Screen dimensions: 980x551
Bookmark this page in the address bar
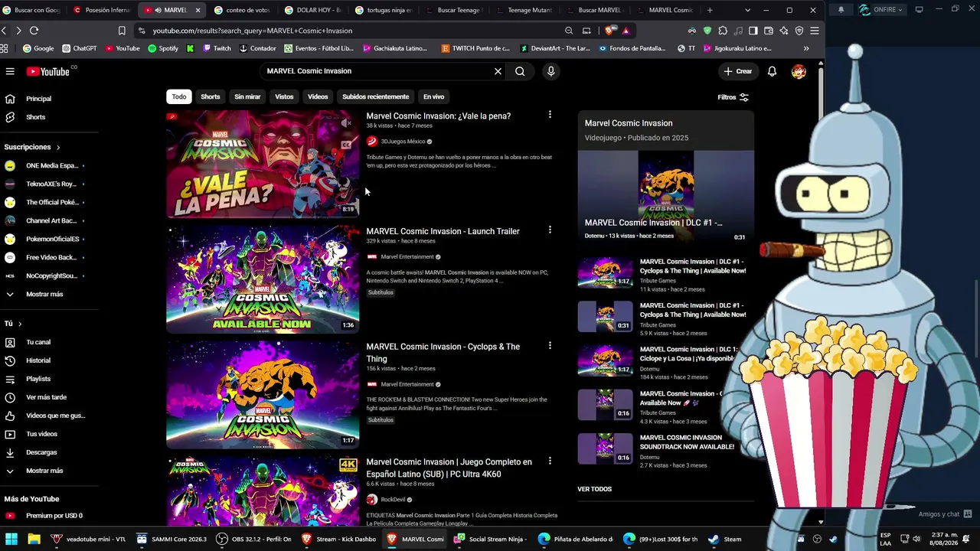point(122,31)
